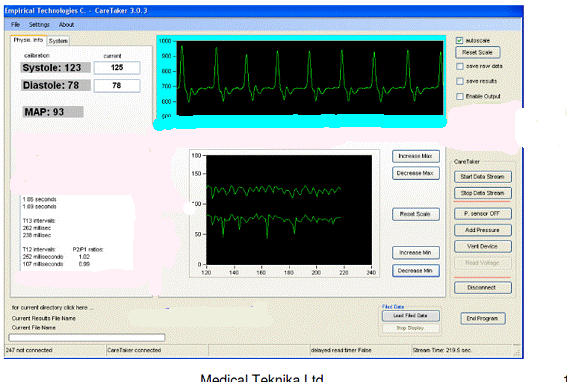This screenshot has height=382, width=567.
Task: Click Reset Scale button under autoscale
Action: point(477,52)
